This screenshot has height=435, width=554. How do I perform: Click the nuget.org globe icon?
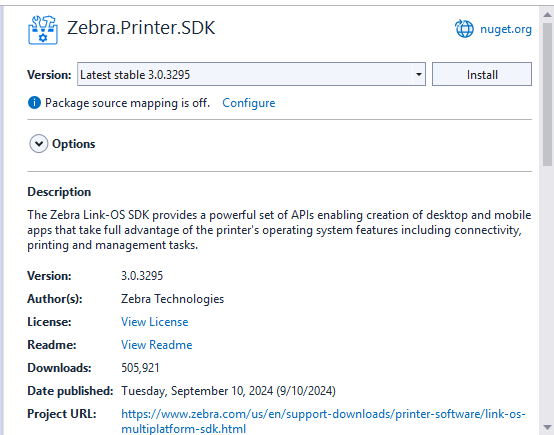coord(464,29)
